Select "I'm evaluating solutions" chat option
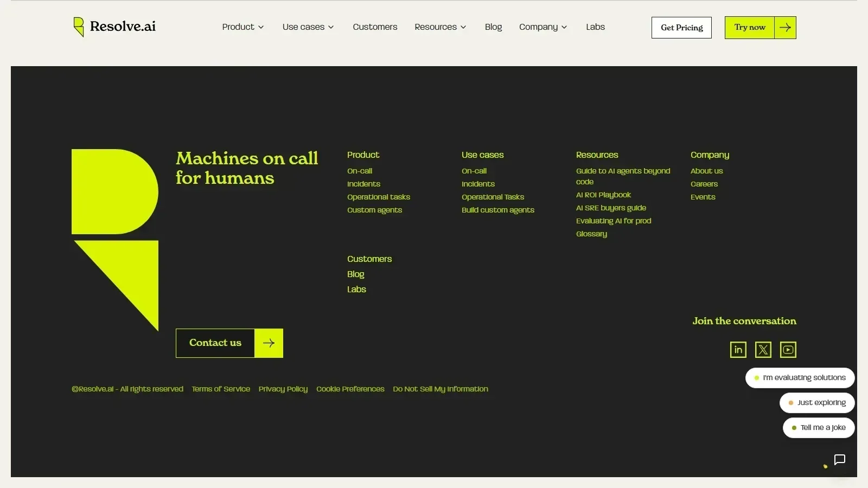Screen dimensions: 868x488 (800, 378)
